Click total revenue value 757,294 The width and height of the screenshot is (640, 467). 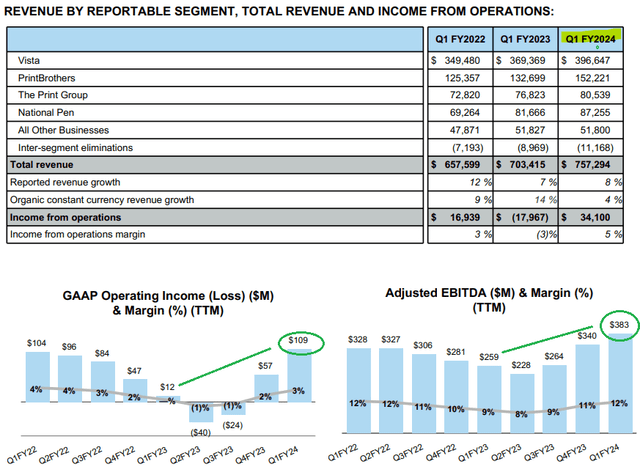pyautogui.click(x=592, y=165)
